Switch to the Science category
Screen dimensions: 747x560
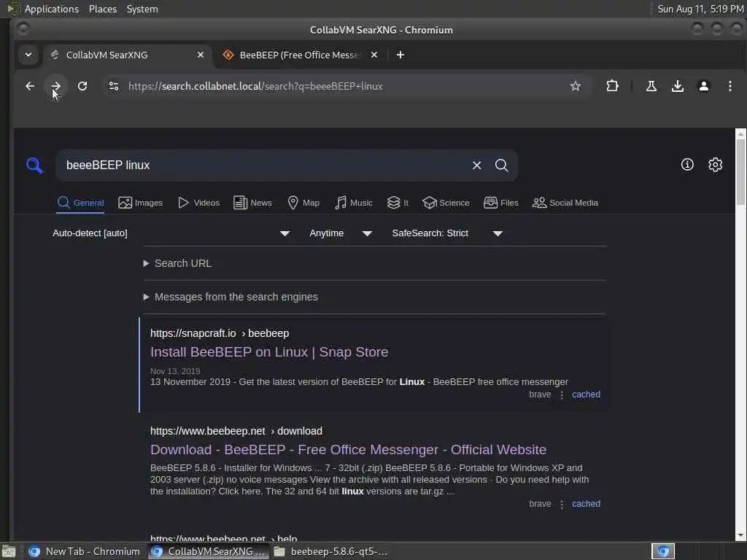pos(446,203)
